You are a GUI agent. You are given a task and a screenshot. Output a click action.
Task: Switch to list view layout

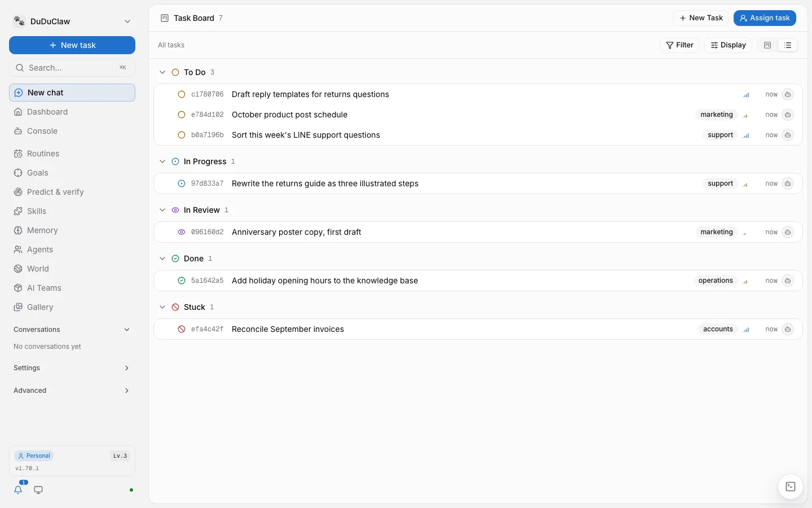click(x=788, y=45)
